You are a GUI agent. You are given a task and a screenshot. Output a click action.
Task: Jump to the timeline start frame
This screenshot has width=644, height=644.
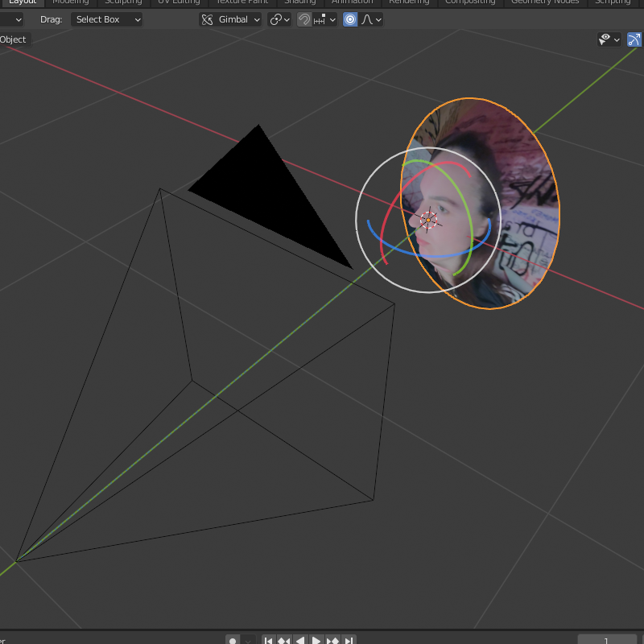(268, 640)
